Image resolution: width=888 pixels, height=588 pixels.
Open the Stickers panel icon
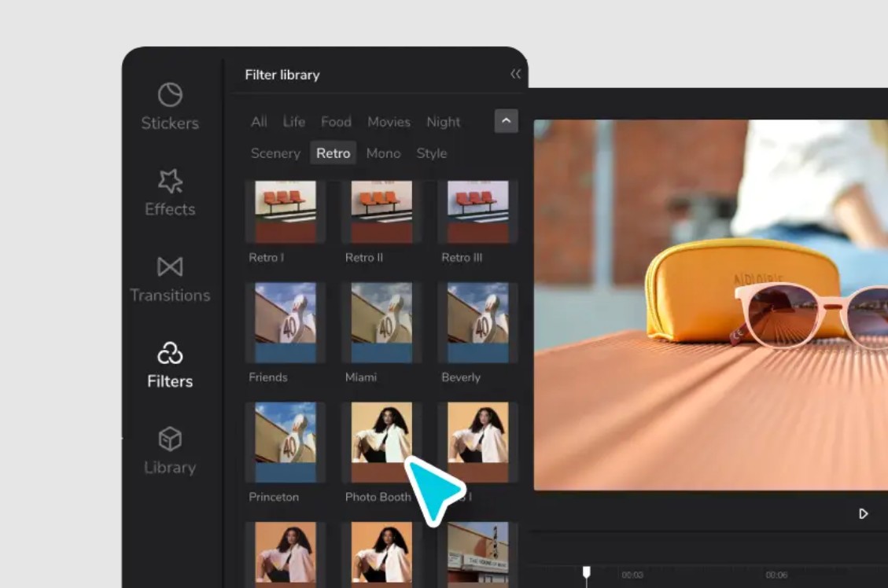point(170,95)
